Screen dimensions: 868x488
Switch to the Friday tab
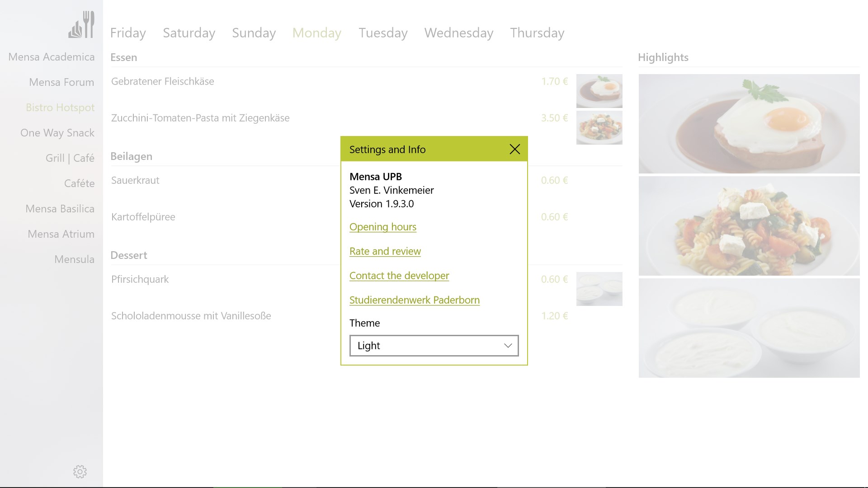128,33
